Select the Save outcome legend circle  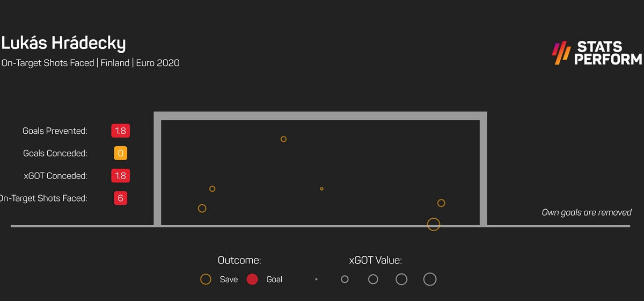click(x=206, y=279)
